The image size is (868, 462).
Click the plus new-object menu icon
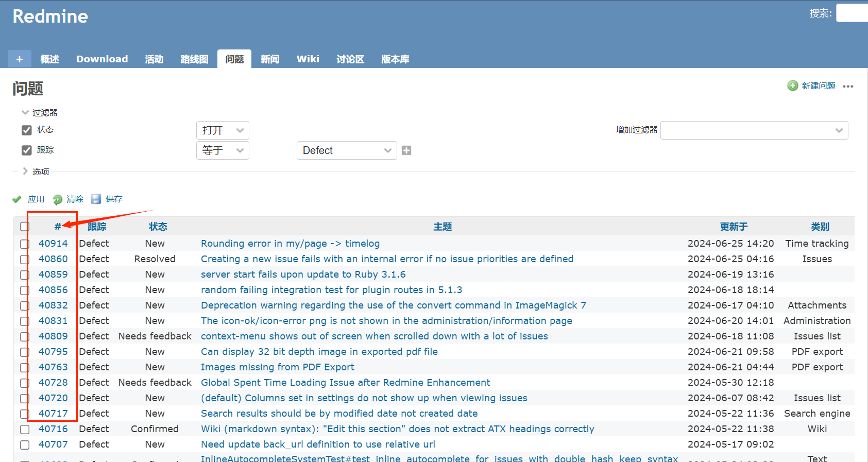click(x=20, y=59)
